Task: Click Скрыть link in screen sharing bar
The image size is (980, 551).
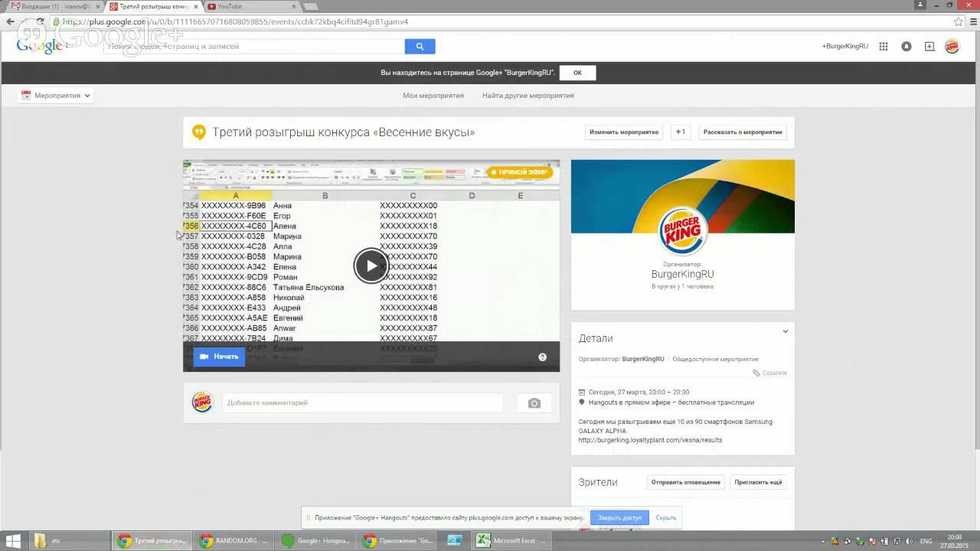Action: 666,517
